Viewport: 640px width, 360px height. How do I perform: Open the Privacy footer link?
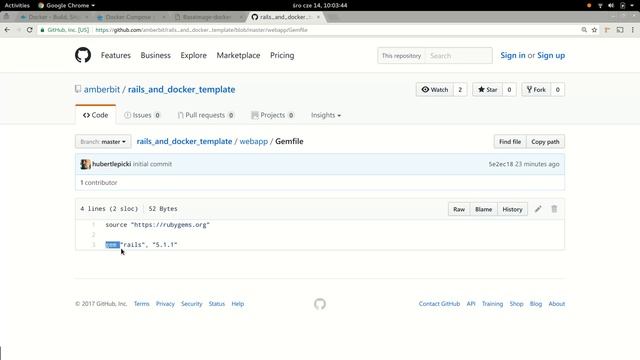tap(165, 304)
